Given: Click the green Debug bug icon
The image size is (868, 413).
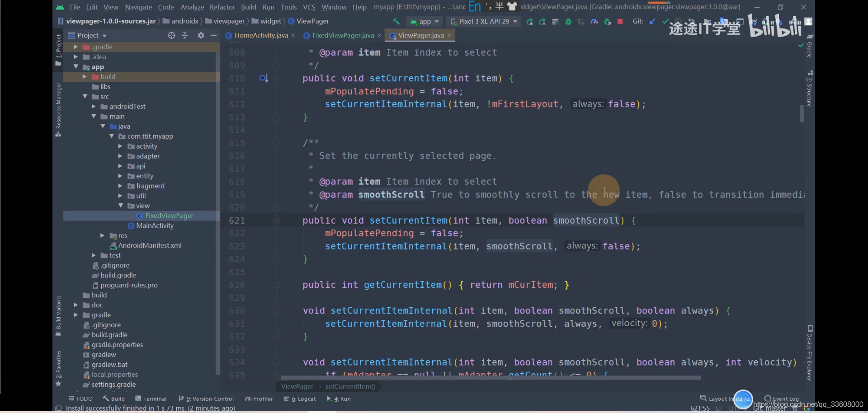Looking at the screenshot, I should pos(568,22).
